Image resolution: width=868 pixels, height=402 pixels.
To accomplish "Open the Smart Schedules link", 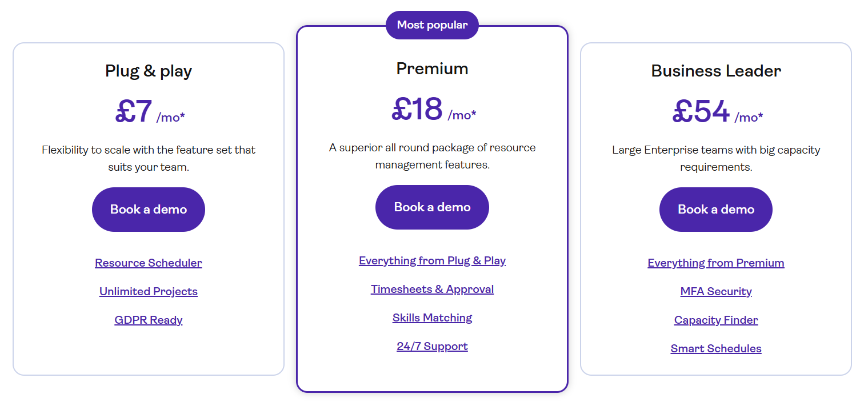I will pos(715,348).
